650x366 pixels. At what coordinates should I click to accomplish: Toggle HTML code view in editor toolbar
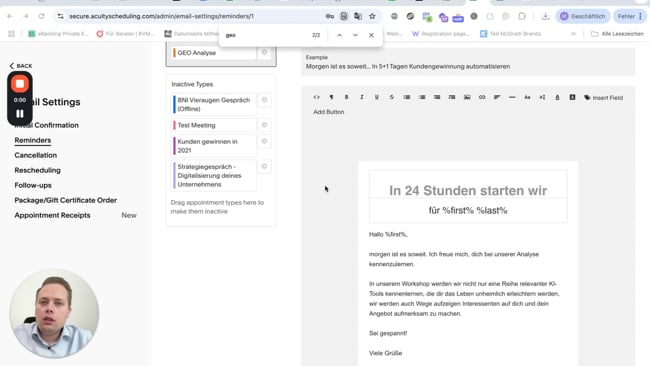317,97
